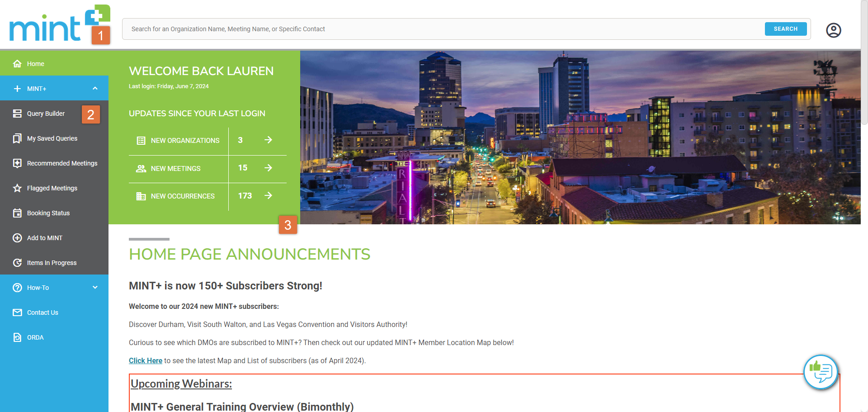
Task: Focus the organization/meeting search field
Action: click(443, 29)
